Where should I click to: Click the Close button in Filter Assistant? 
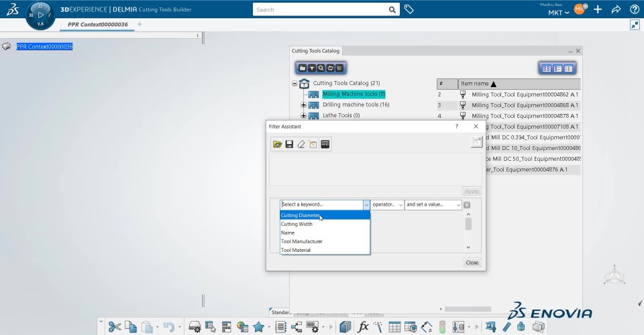tap(472, 263)
